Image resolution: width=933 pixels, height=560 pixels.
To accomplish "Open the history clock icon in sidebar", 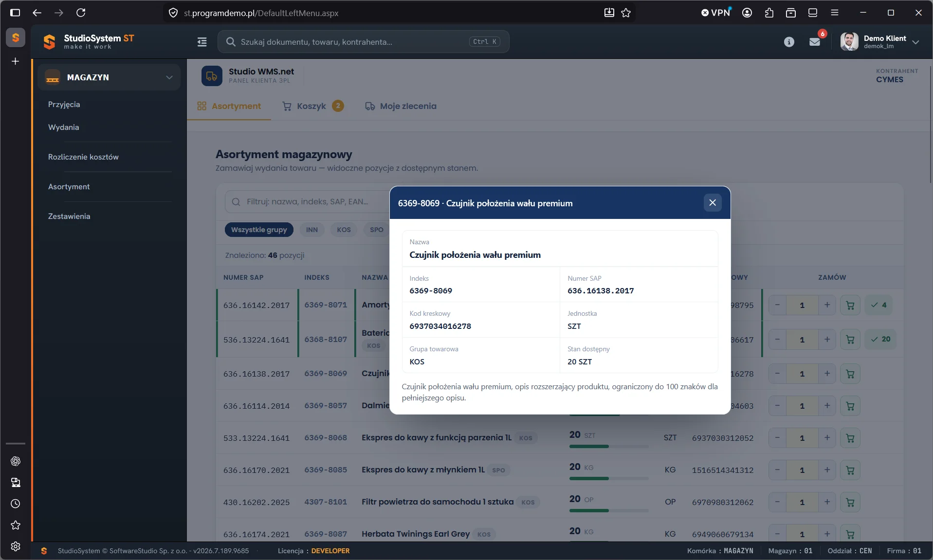I will pyautogui.click(x=16, y=504).
